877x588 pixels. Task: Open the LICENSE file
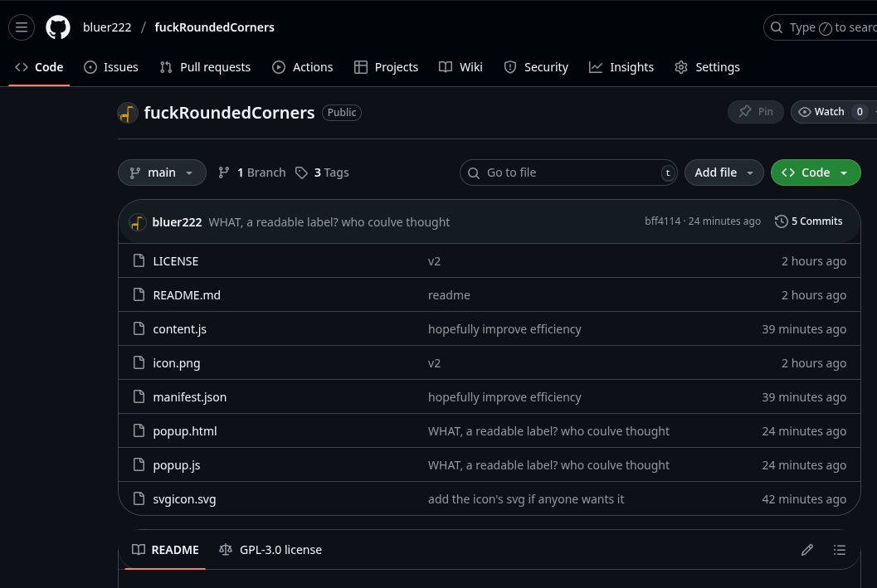(x=176, y=261)
